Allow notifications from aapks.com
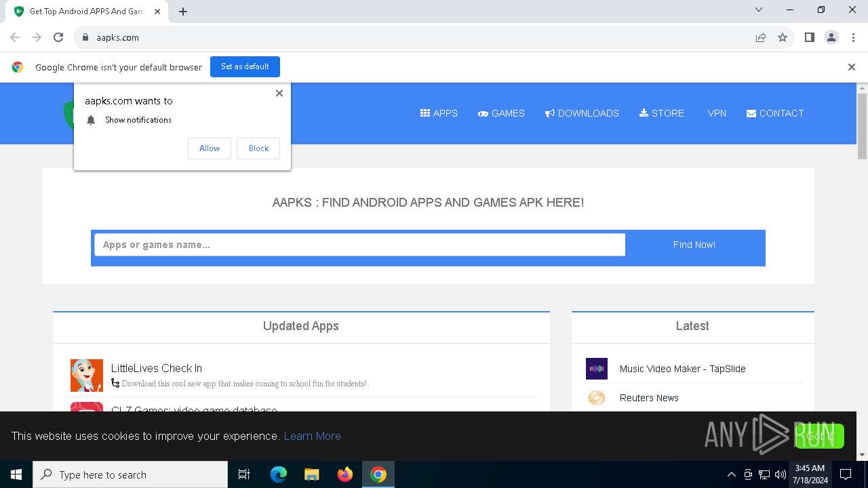 (210, 148)
